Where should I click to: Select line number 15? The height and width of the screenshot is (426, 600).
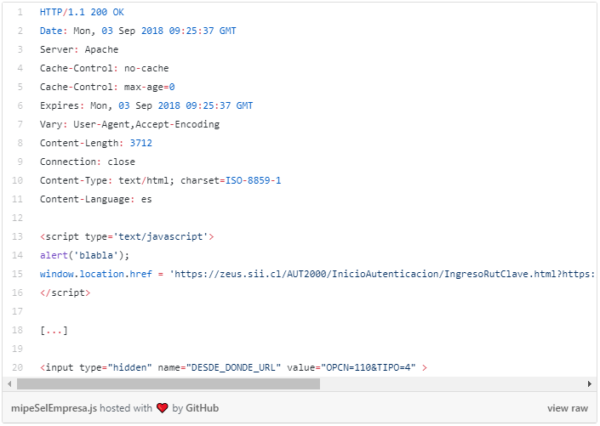(x=18, y=274)
